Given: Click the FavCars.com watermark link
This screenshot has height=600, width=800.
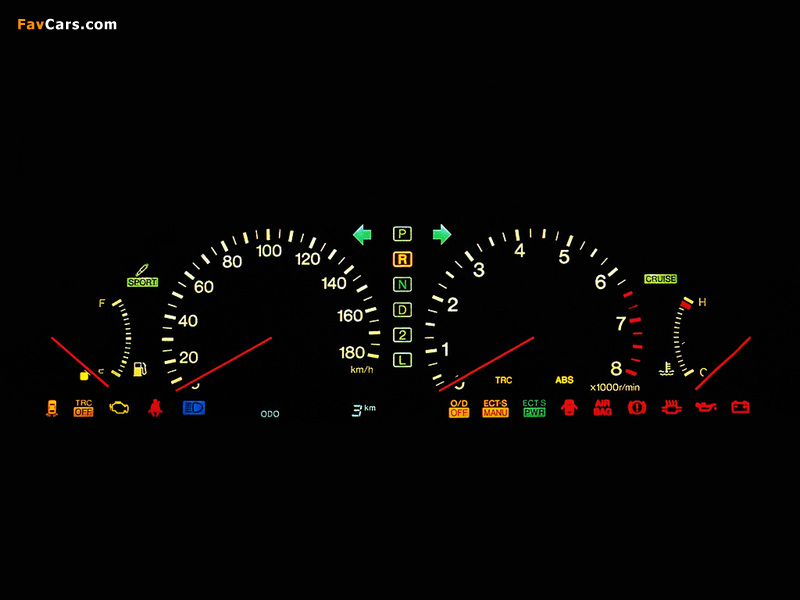Looking at the screenshot, I should (x=67, y=24).
